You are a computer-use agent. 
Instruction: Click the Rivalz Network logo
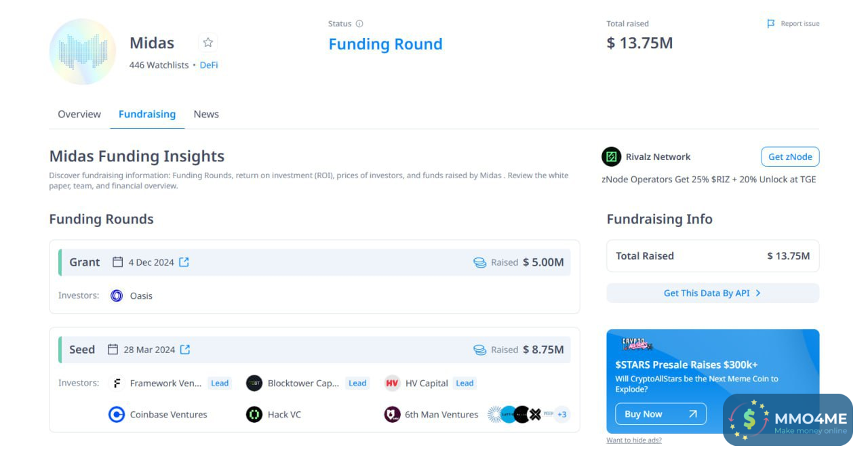[x=611, y=157]
